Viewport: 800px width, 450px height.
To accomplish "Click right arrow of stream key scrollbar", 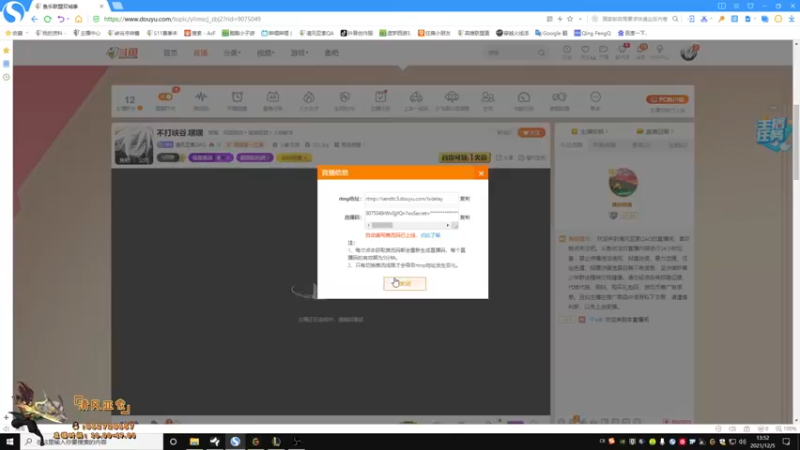I will (x=447, y=225).
